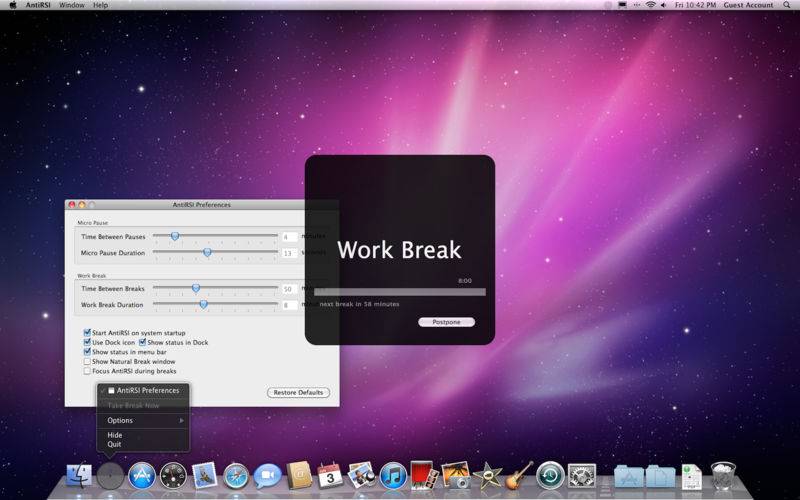Open the Applications folder stack in Dock

[x=629, y=476]
